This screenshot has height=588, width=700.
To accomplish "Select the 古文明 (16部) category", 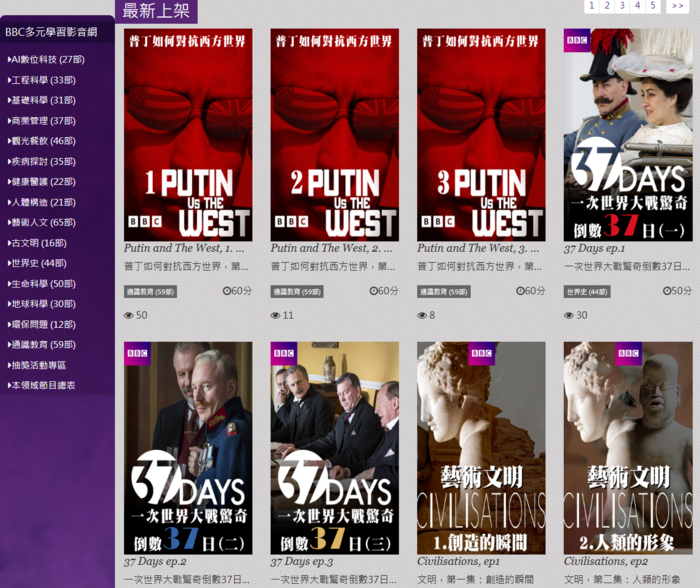I will [37, 243].
